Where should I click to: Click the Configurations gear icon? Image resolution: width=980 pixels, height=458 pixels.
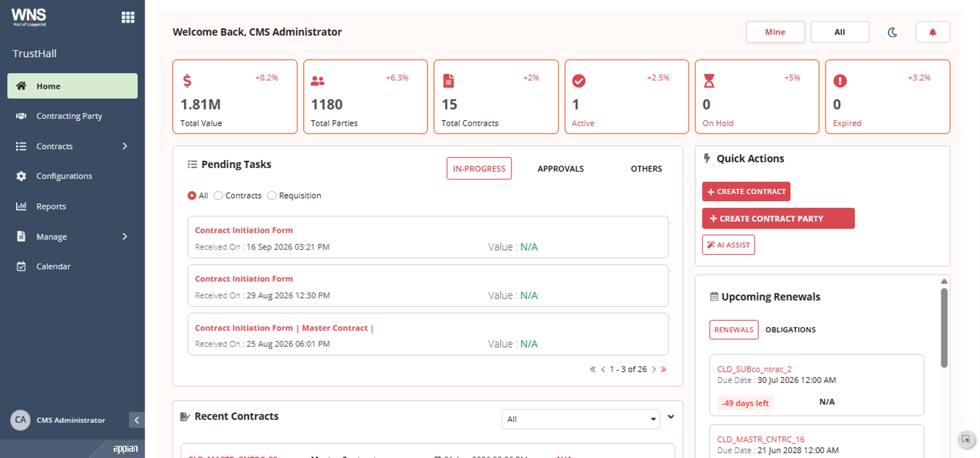(x=21, y=176)
